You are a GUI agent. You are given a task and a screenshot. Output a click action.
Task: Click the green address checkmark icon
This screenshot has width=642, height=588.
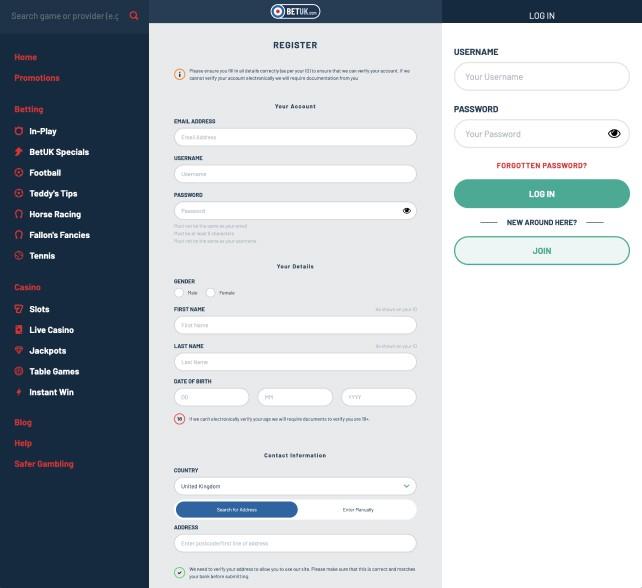[x=179, y=572]
